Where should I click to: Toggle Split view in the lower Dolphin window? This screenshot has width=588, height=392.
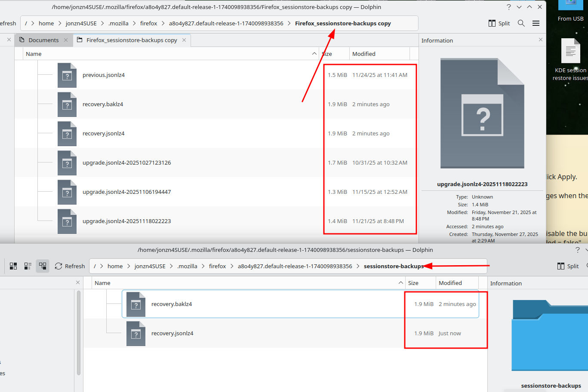point(568,266)
